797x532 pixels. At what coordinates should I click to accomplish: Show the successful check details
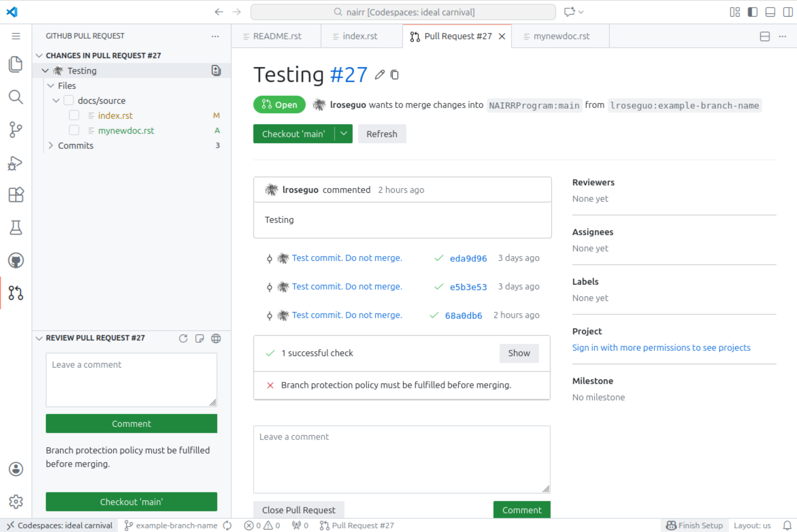519,353
